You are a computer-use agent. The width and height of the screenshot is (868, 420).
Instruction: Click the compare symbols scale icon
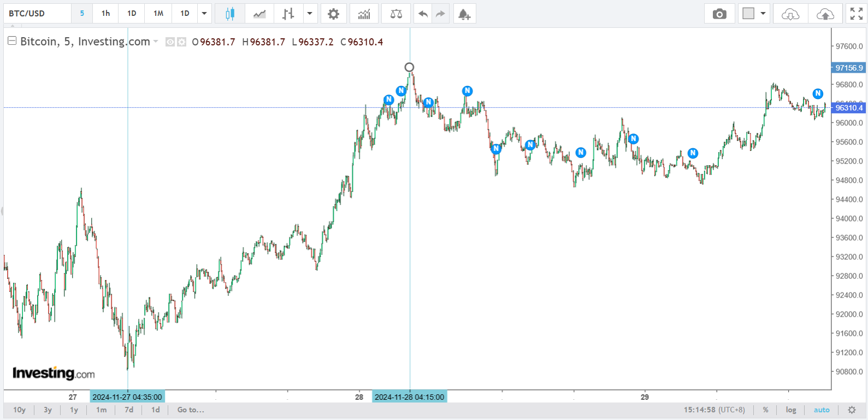[x=396, y=14]
